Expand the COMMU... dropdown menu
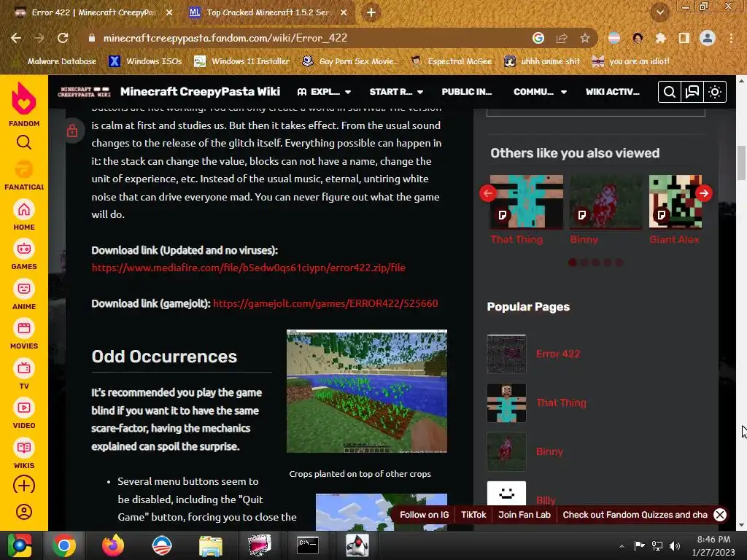This screenshot has height=560, width=747. [541, 92]
